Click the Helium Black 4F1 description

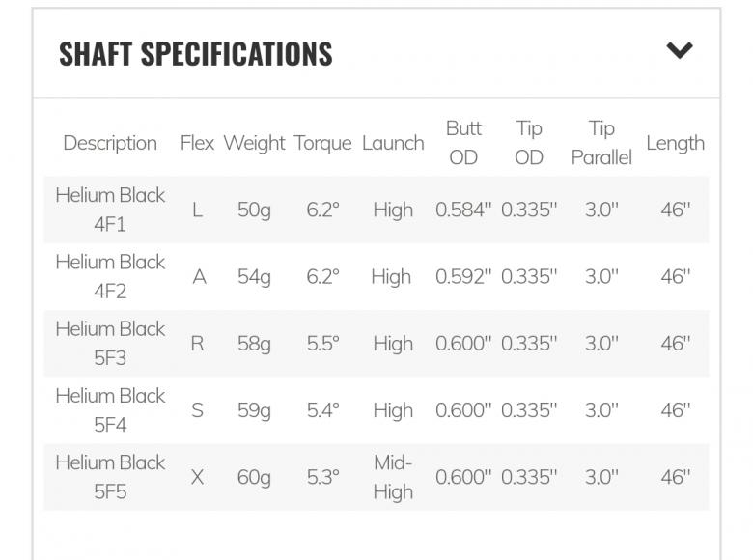[x=110, y=210]
